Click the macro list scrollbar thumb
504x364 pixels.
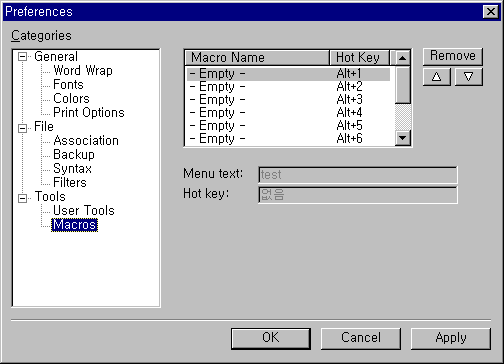[403, 85]
